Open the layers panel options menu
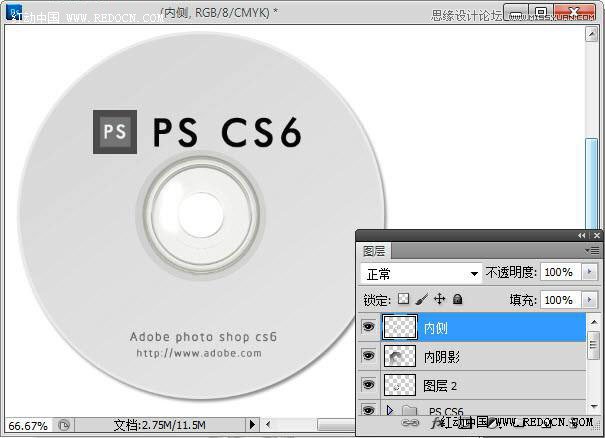The image size is (605, 438). coord(592,251)
